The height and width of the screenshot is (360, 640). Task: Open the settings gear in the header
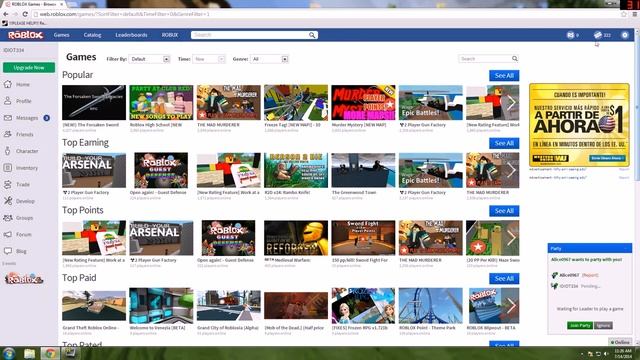tap(625, 35)
